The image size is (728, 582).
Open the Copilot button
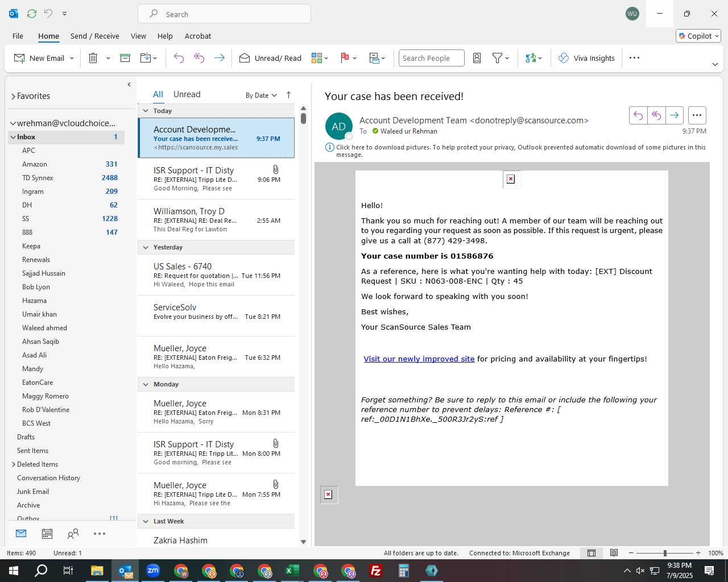click(x=698, y=36)
